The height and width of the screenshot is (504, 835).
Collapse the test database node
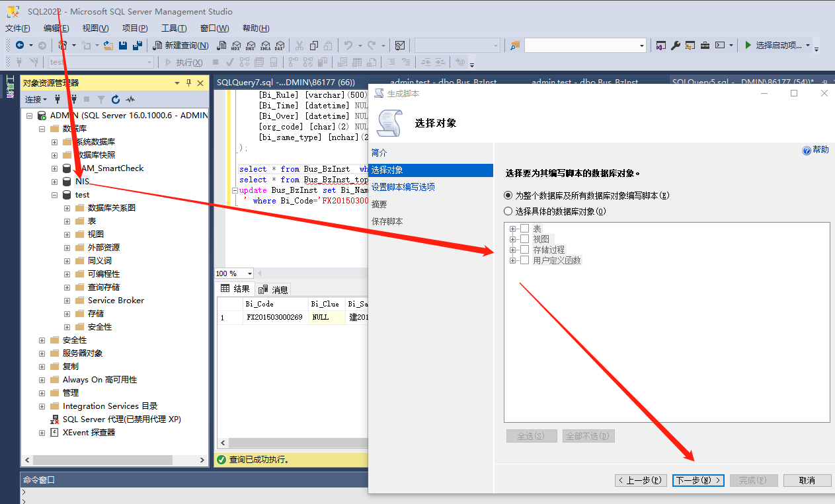[x=54, y=195]
